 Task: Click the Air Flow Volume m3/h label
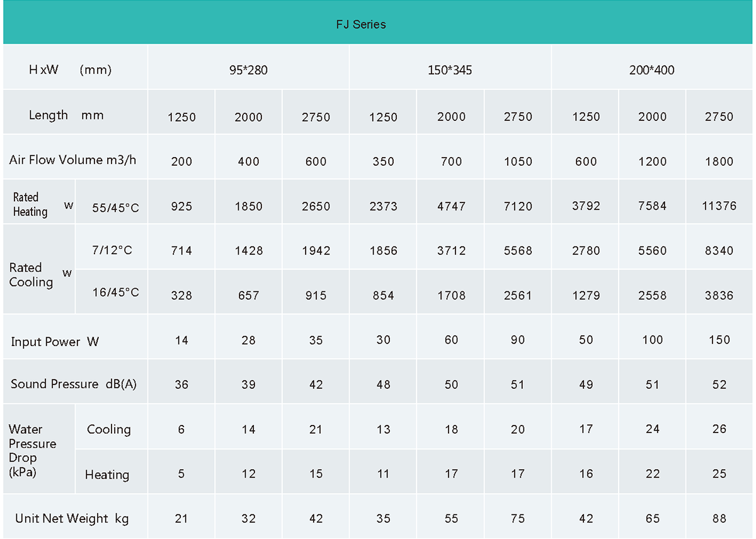tap(72, 160)
